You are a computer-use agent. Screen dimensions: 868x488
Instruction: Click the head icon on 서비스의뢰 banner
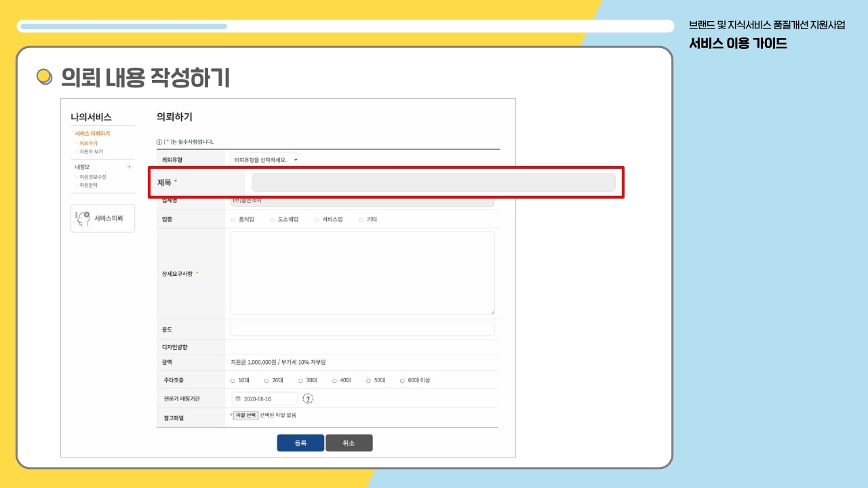[x=83, y=218]
